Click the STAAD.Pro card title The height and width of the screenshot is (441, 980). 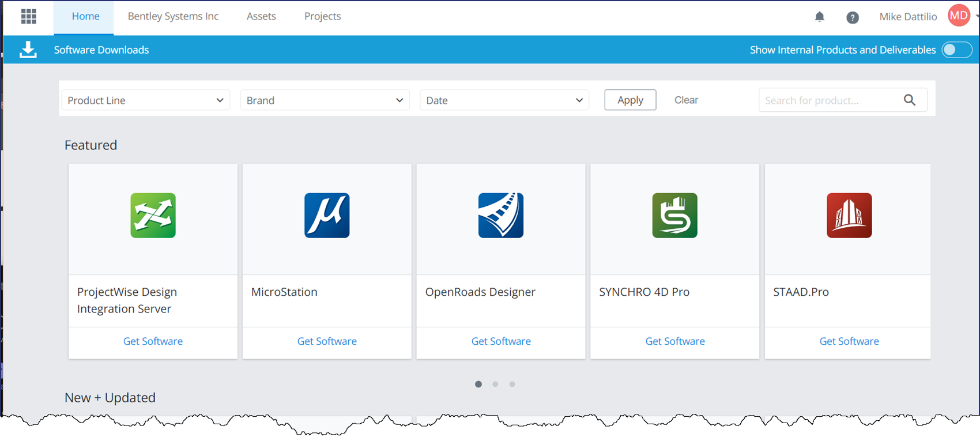[x=801, y=292]
